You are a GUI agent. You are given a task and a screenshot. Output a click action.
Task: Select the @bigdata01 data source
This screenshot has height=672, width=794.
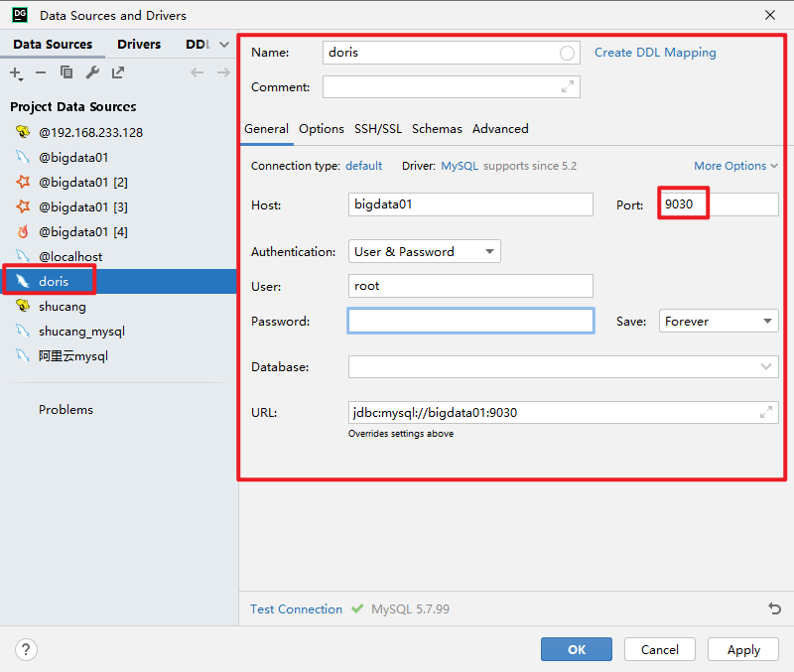[119, 157]
